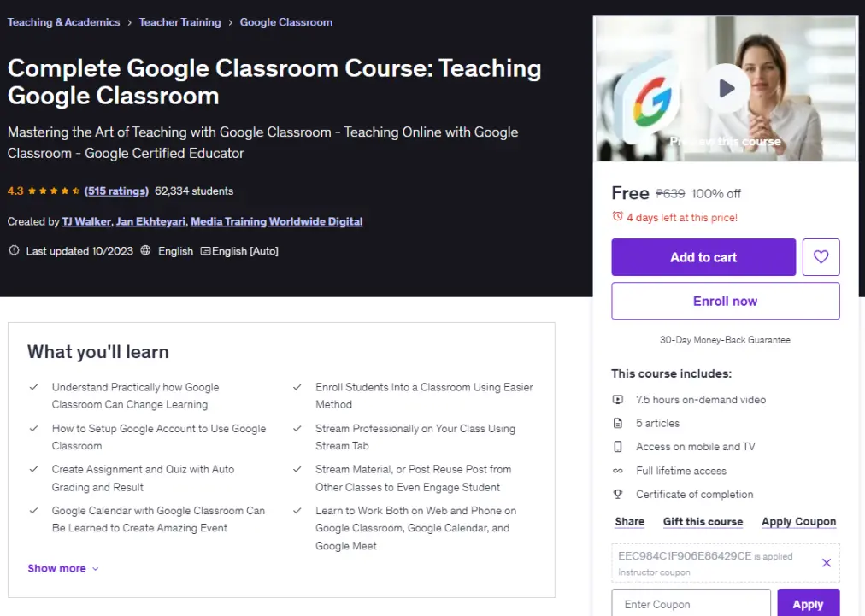Screen dimensions: 865x616
Task: Click checkmark beside Create Assignment and Quiz
Action: pyautogui.click(x=33, y=470)
